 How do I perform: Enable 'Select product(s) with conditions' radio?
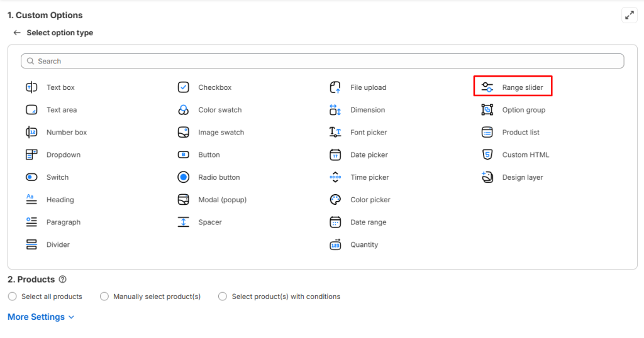pos(223,297)
